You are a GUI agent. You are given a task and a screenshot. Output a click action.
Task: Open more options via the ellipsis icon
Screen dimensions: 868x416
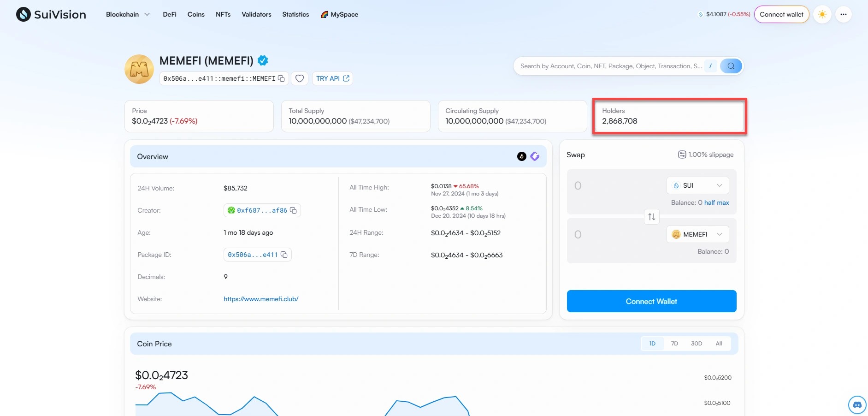tap(844, 14)
